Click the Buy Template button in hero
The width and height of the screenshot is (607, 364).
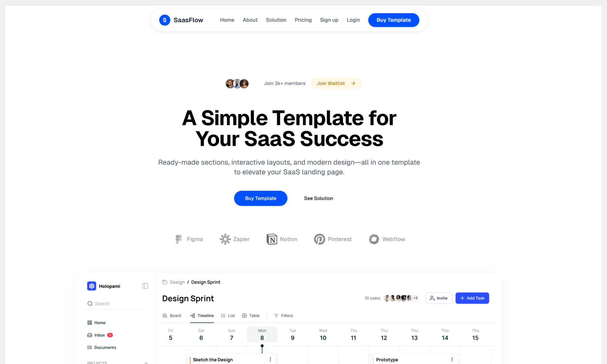click(x=261, y=198)
